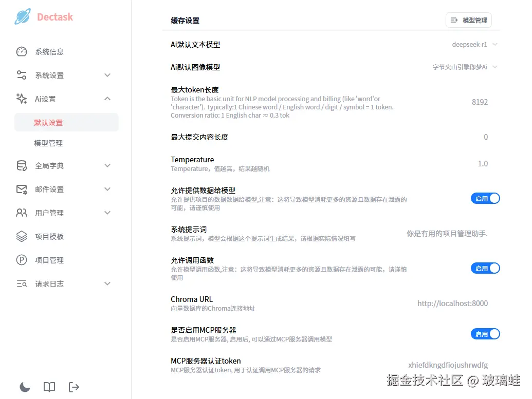
Task: Log out using the exit arrow icon
Action: [74, 387]
